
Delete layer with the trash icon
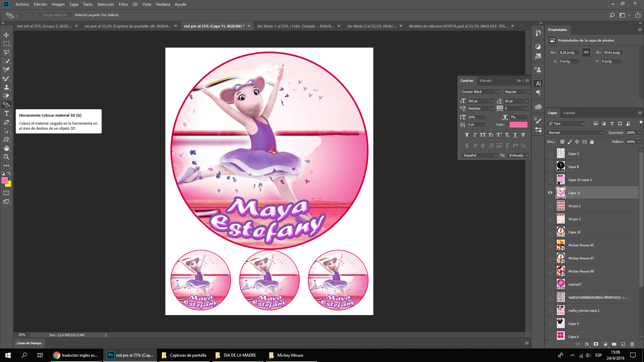pos(632,344)
